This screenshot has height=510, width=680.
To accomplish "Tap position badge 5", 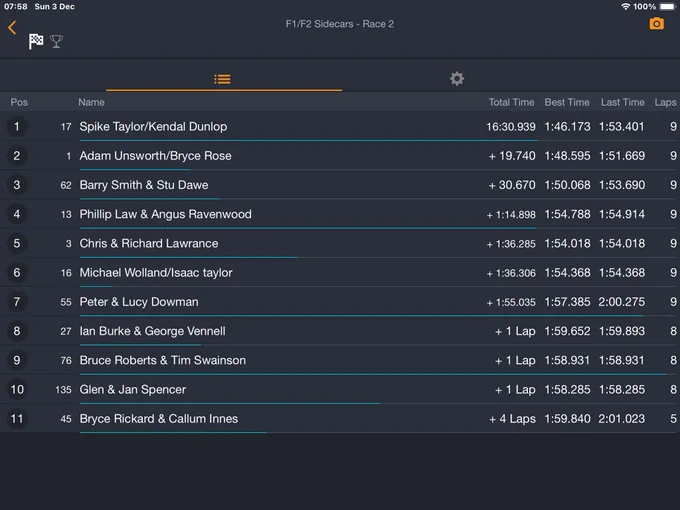I will [x=17, y=243].
